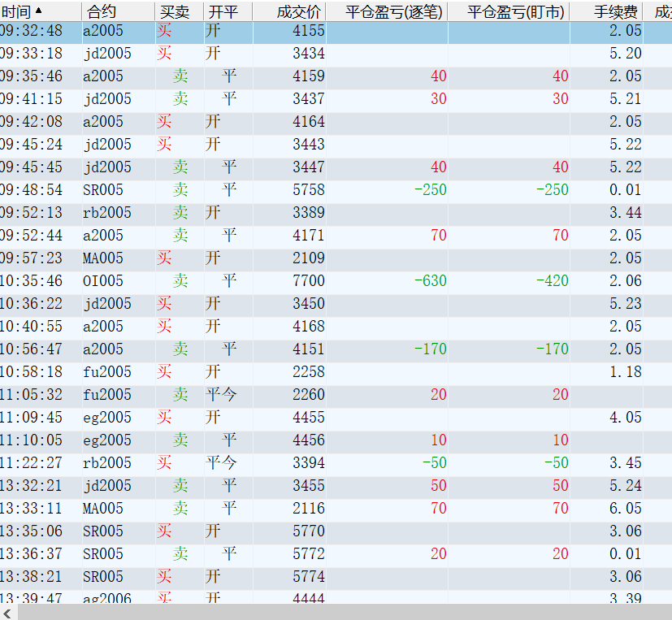Click the horizontal scrollbar track

click(x=345, y=613)
